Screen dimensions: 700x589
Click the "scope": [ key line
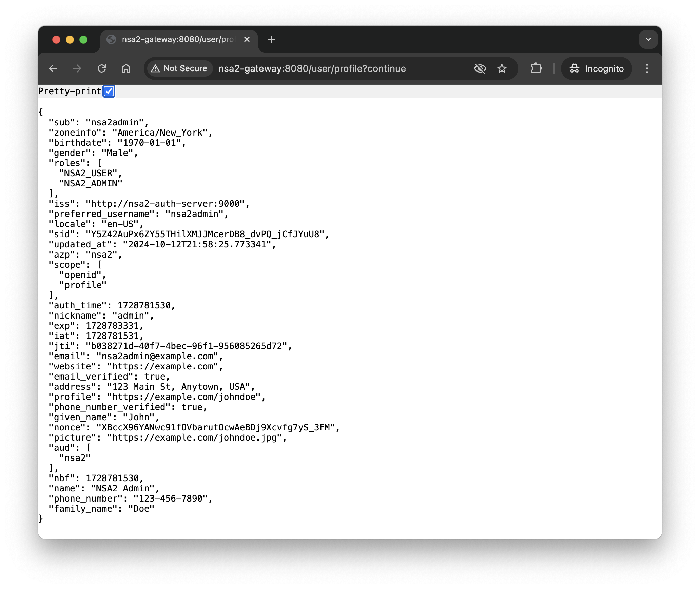click(x=75, y=265)
